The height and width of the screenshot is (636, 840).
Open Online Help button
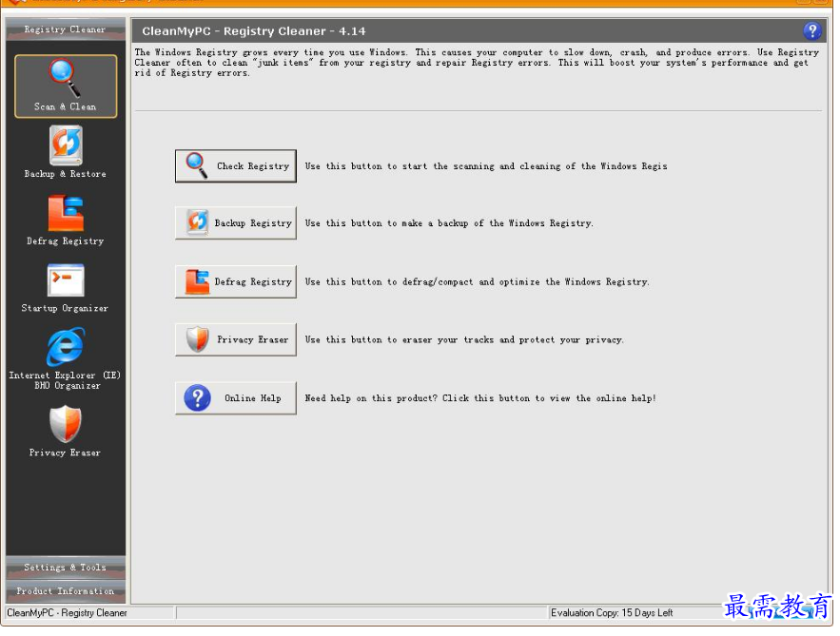pos(236,398)
